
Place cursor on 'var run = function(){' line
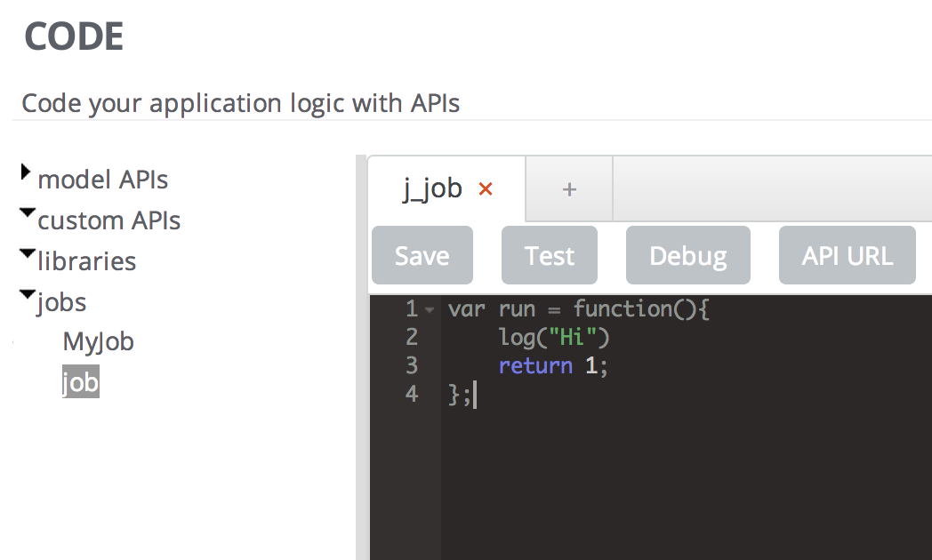tap(578, 309)
